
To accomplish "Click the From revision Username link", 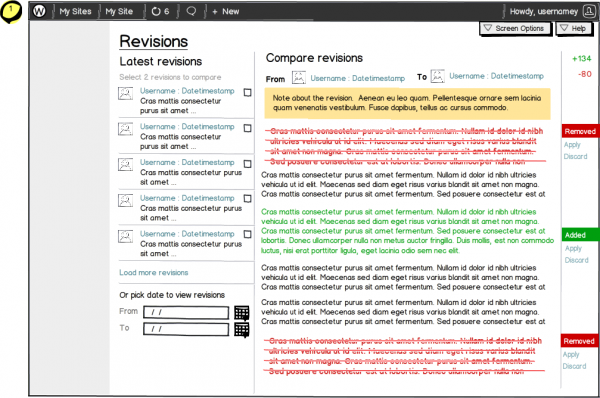I will (357, 78).
